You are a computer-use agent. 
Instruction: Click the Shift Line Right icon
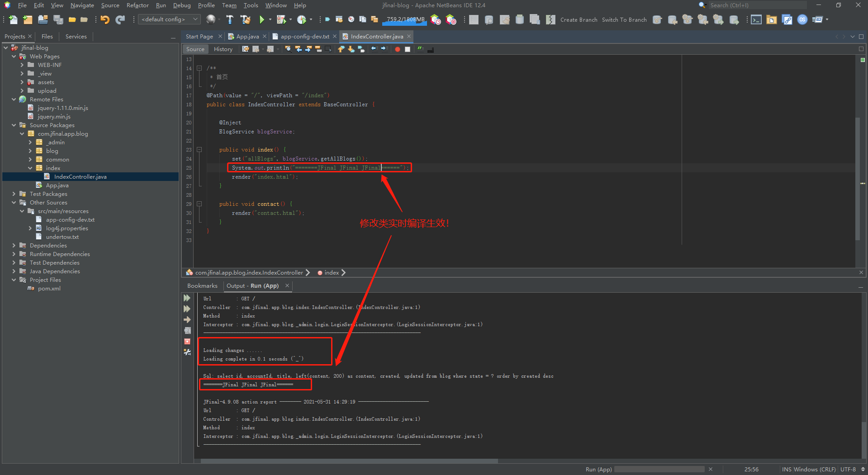[x=384, y=49]
